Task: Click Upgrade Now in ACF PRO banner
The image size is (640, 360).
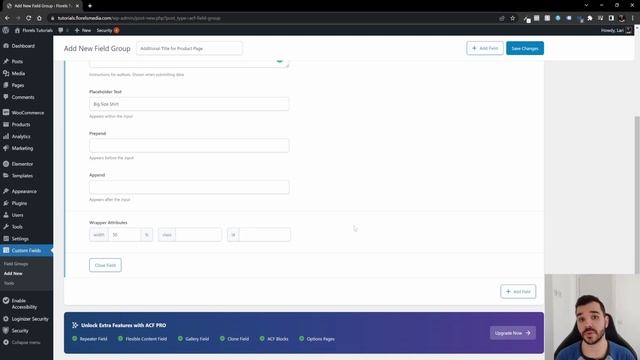Action: [513, 333]
